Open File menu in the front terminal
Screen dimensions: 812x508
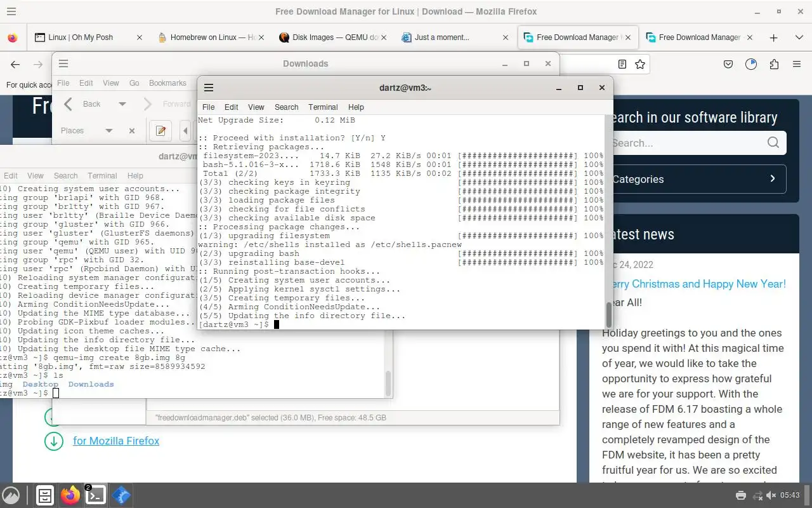(208, 107)
